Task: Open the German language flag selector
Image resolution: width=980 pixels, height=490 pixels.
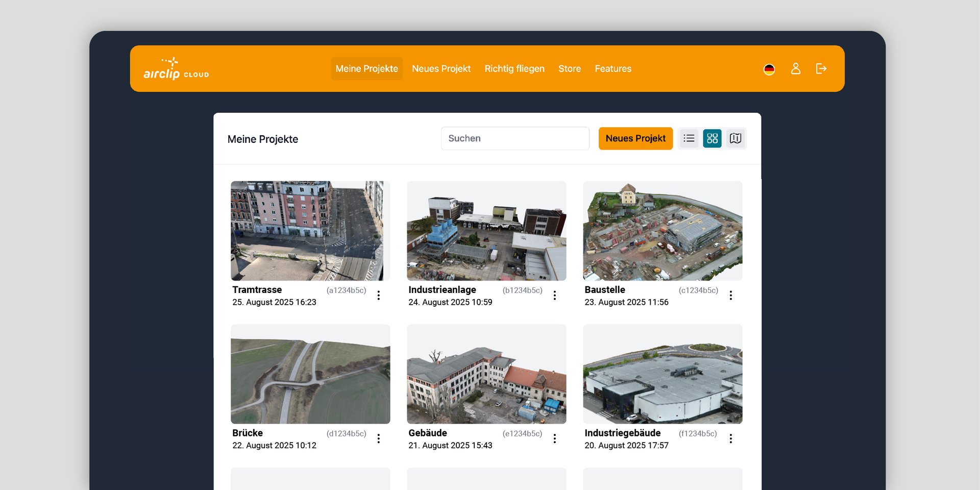Action: coord(769,69)
